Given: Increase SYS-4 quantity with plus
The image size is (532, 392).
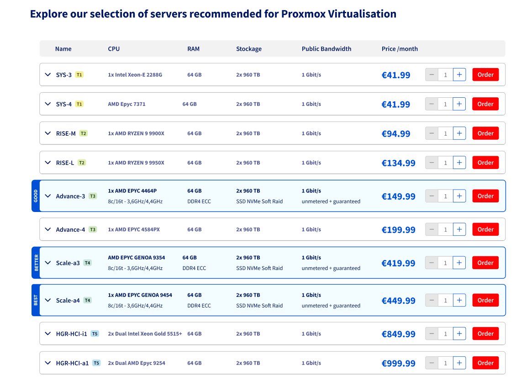Looking at the screenshot, I should point(459,104).
